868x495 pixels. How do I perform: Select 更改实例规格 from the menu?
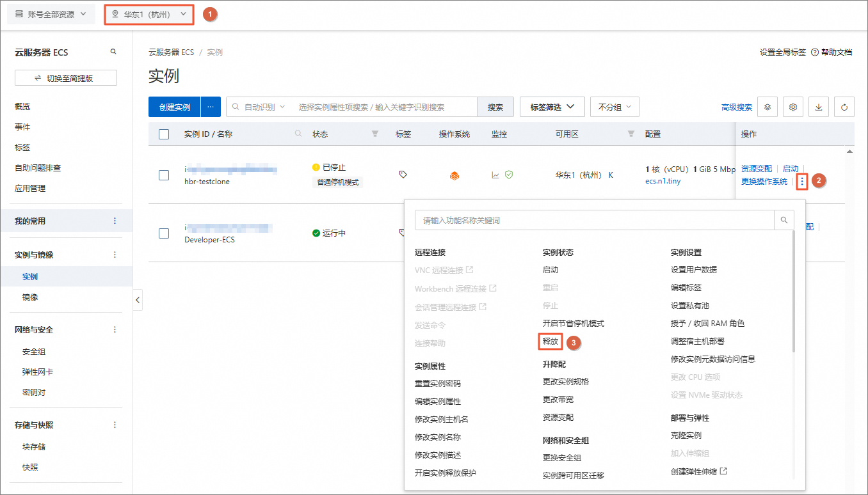coord(566,382)
